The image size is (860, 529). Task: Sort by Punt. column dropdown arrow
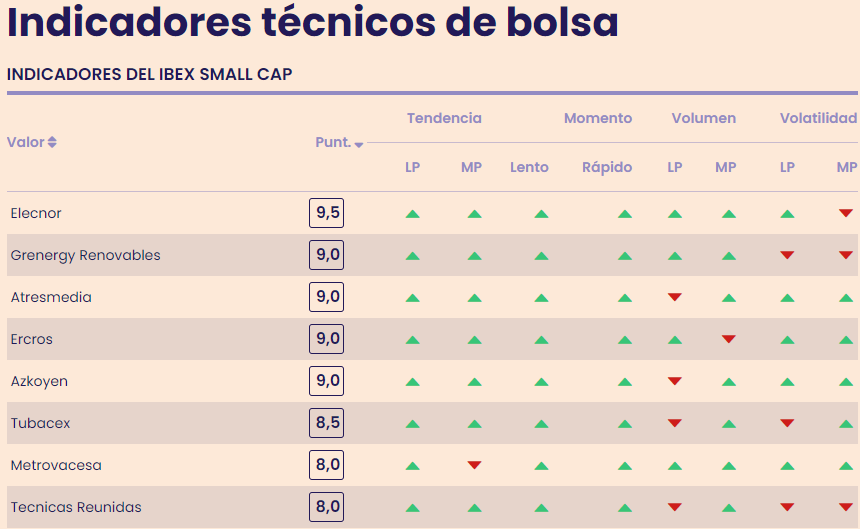point(359,144)
